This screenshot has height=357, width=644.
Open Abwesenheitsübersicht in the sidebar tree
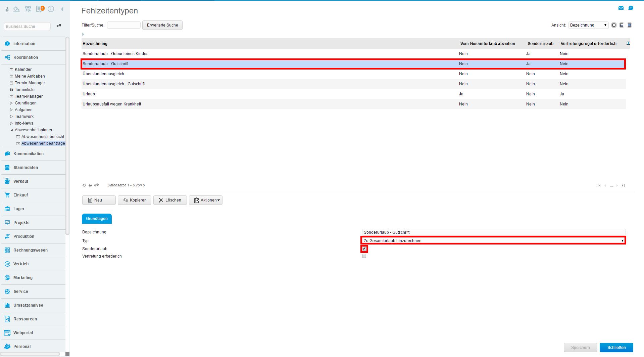coord(43,137)
